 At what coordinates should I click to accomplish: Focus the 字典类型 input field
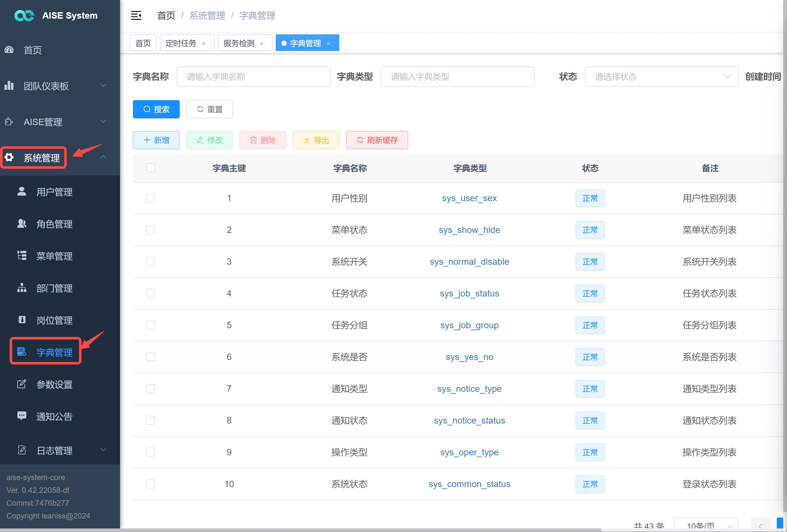click(457, 77)
